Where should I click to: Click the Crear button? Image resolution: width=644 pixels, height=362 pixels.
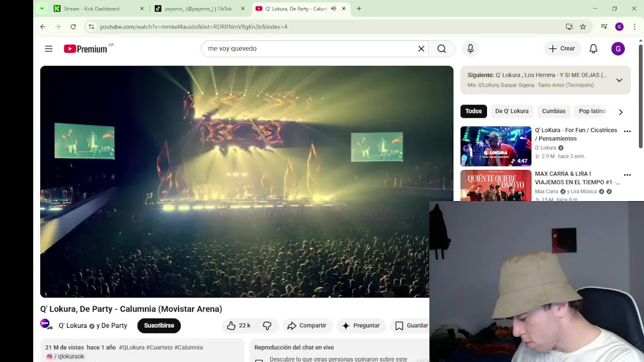(562, 49)
